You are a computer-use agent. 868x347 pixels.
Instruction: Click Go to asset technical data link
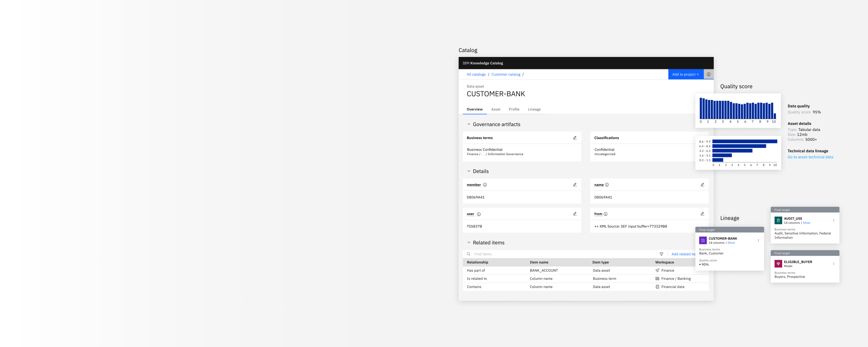(x=810, y=157)
